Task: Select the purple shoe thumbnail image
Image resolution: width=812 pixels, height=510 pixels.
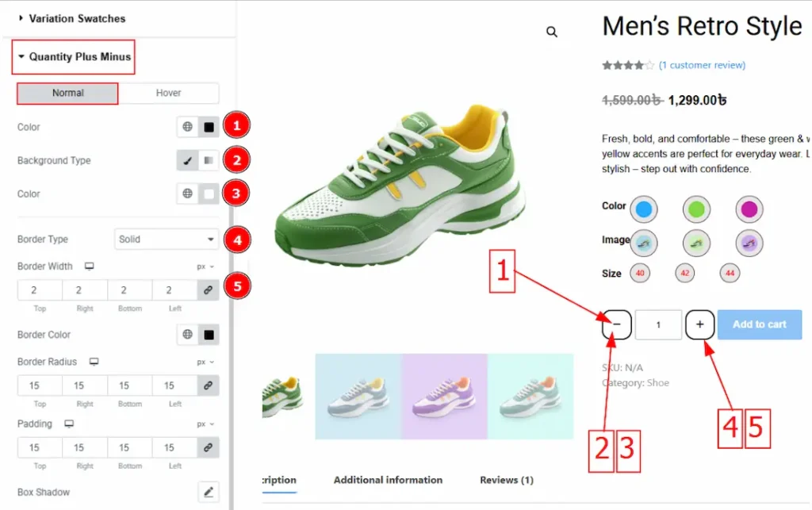Action: click(x=444, y=396)
